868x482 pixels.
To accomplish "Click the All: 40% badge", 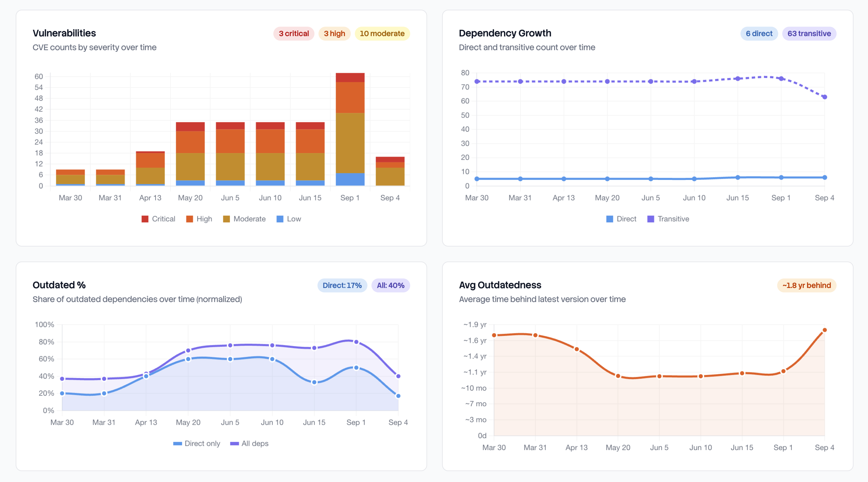I will [391, 285].
